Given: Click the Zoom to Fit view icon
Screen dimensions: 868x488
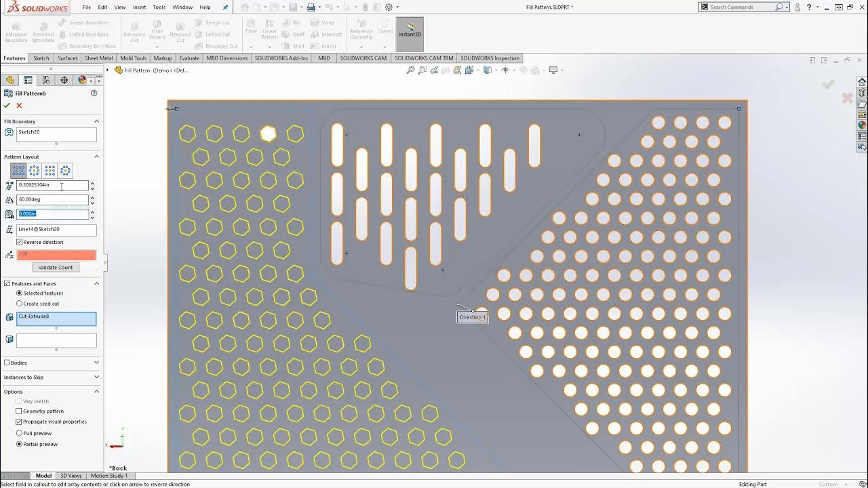Looking at the screenshot, I should [410, 70].
